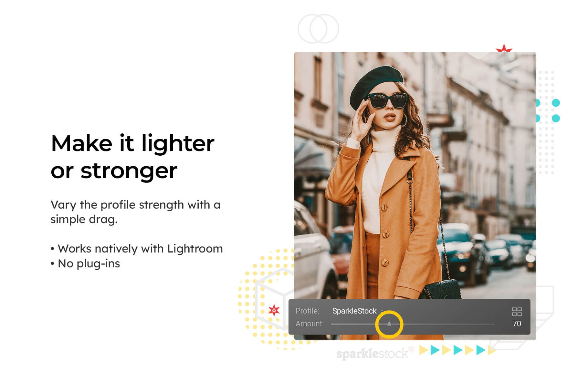This screenshot has height=392, width=588.
Task: Open the profile browser grid icon
Action: coord(517,311)
